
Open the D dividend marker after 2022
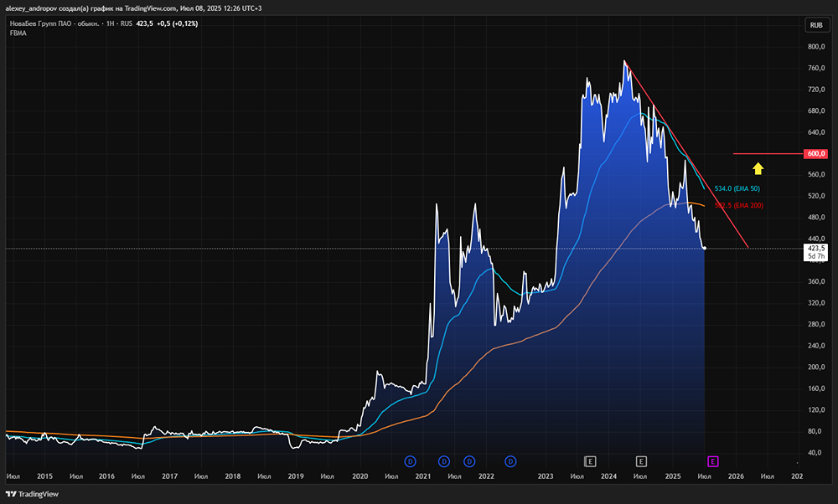pos(510,461)
